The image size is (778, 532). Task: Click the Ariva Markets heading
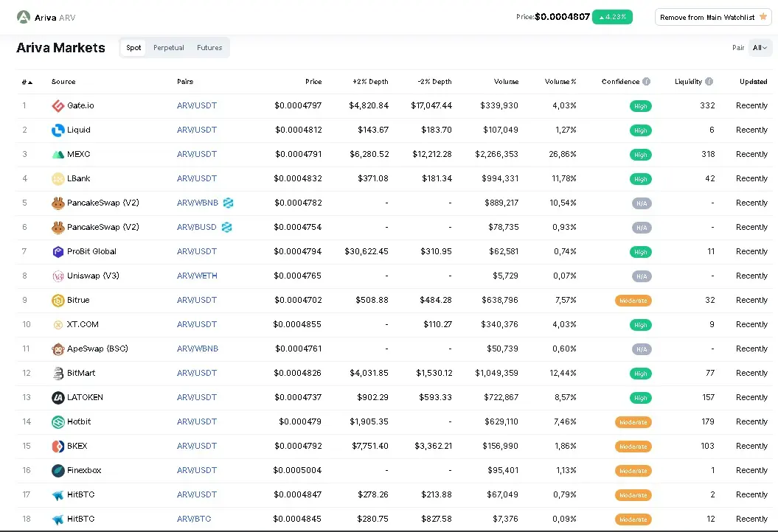click(x=60, y=48)
